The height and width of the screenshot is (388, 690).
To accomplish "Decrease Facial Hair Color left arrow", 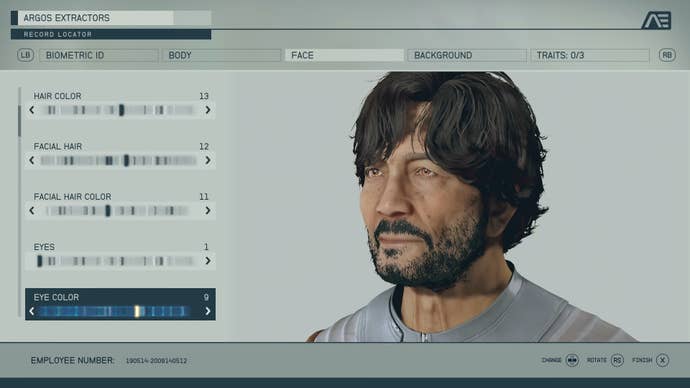I will [x=32, y=211].
